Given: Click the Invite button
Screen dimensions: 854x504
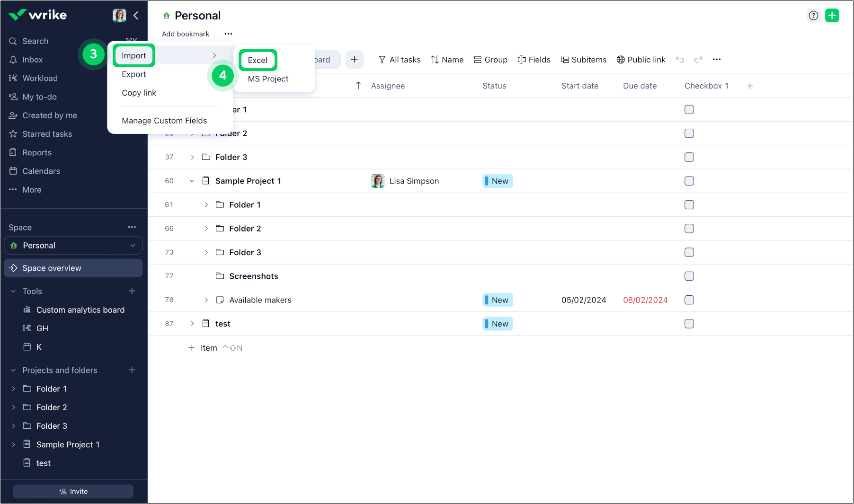Looking at the screenshot, I should [x=73, y=491].
